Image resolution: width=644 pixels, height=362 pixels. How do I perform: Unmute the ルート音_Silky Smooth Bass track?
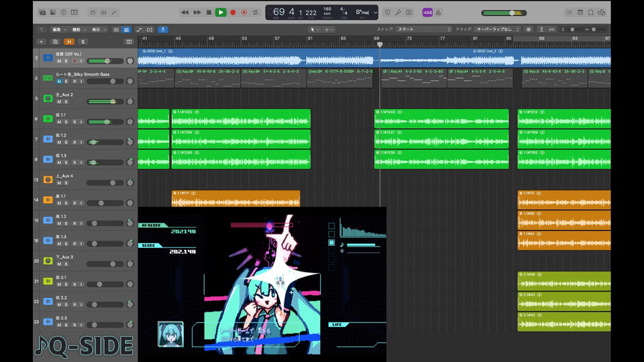59,81
